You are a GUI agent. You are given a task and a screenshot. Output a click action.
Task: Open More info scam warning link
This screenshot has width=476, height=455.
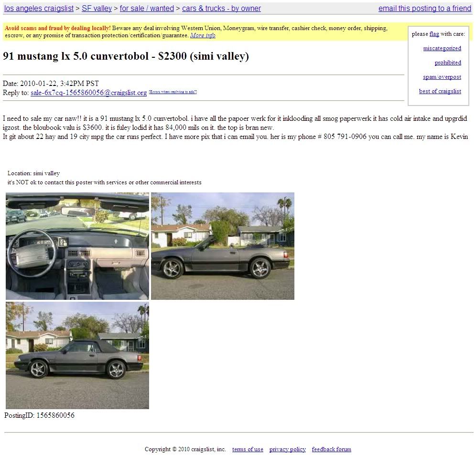203,35
